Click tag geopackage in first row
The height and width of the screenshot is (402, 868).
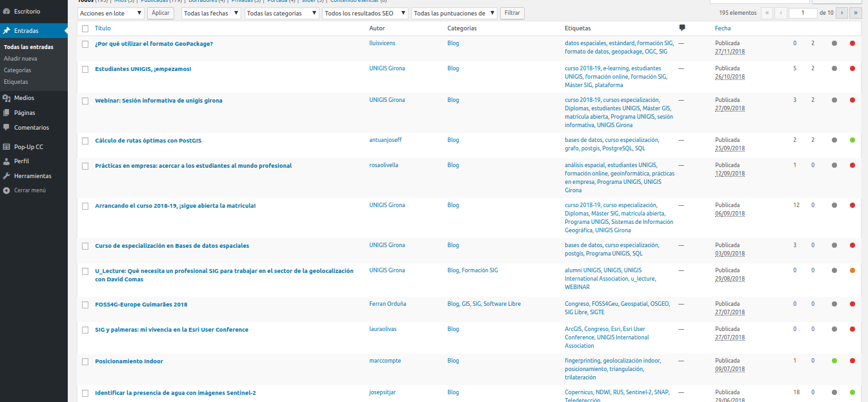[x=627, y=51]
